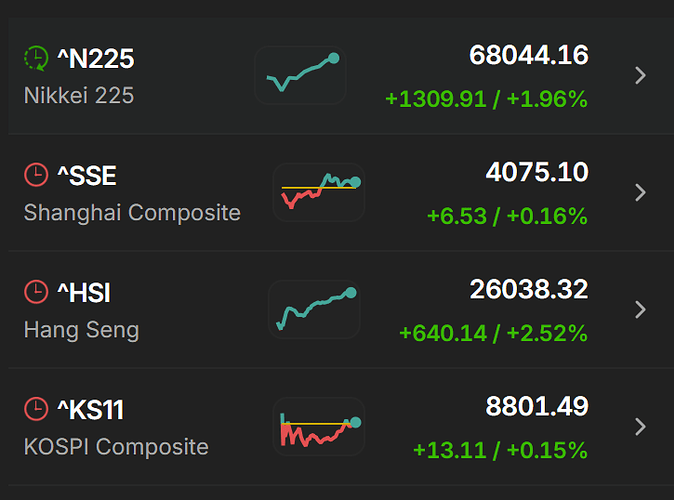The width and height of the screenshot is (674, 500).
Task: Select the ^N225 ticker symbol
Action: (96, 58)
